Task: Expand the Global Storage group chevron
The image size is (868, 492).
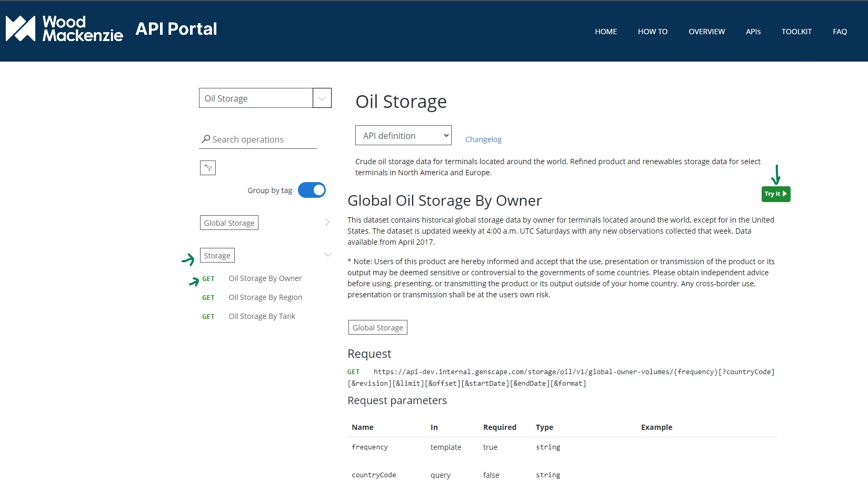Action: (x=327, y=223)
